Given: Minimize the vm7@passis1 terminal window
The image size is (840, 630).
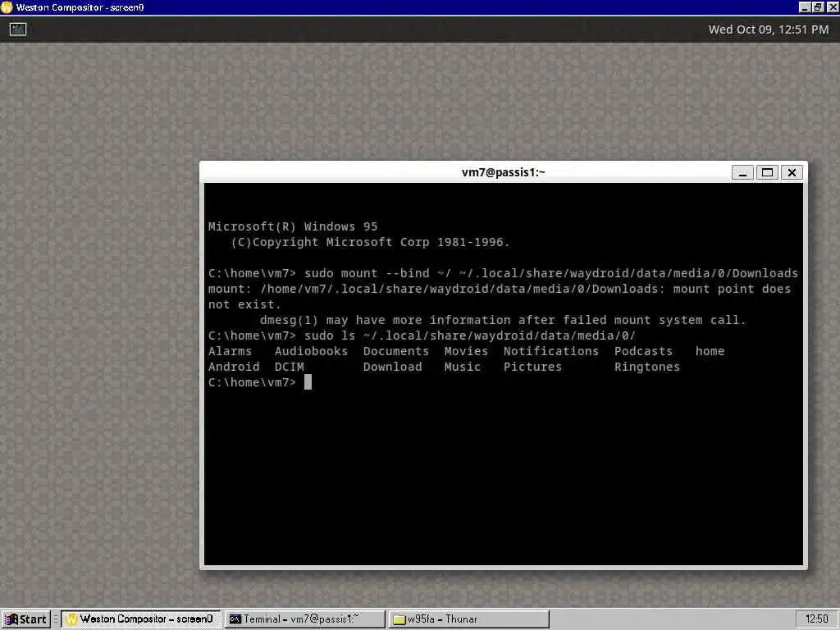Looking at the screenshot, I should (742, 172).
